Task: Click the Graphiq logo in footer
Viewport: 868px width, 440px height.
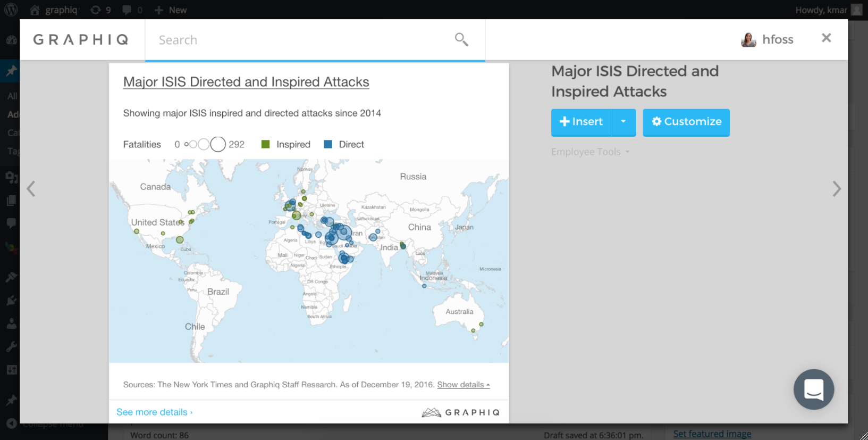Action: coord(461,412)
